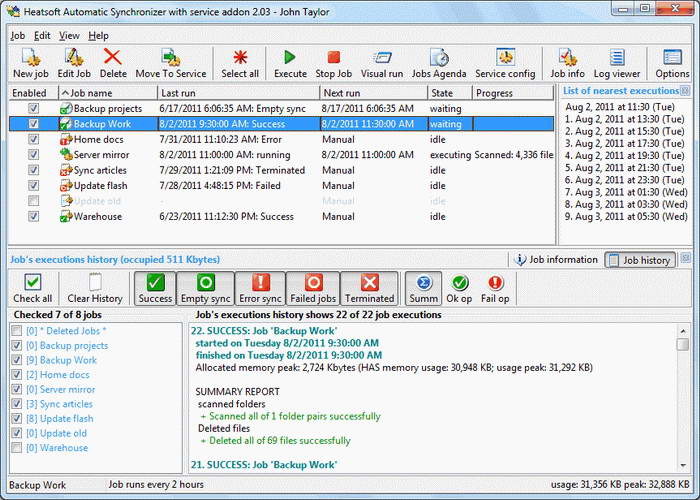Enable the Update old job checkbox

tap(33, 201)
